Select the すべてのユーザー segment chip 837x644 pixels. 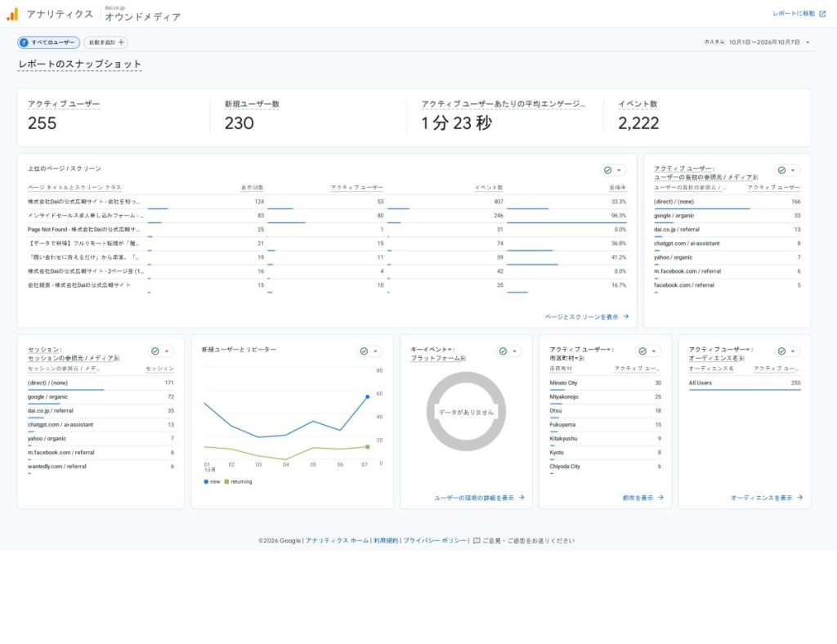click(48, 42)
